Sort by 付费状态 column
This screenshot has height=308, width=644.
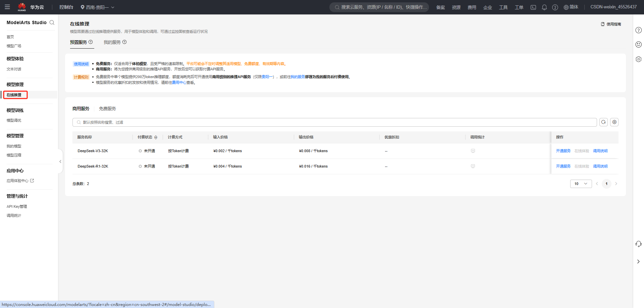point(156,137)
